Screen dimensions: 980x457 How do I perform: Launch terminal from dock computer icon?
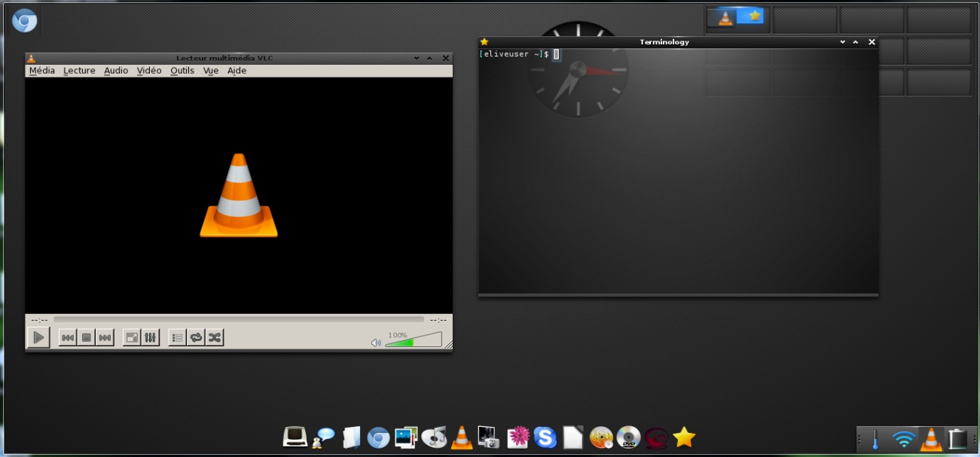click(295, 437)
